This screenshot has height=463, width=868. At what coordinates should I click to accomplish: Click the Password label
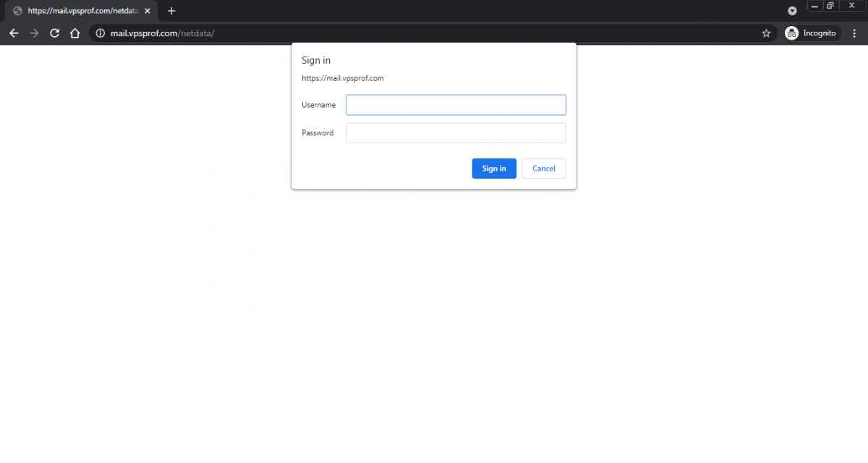[318, 133]
